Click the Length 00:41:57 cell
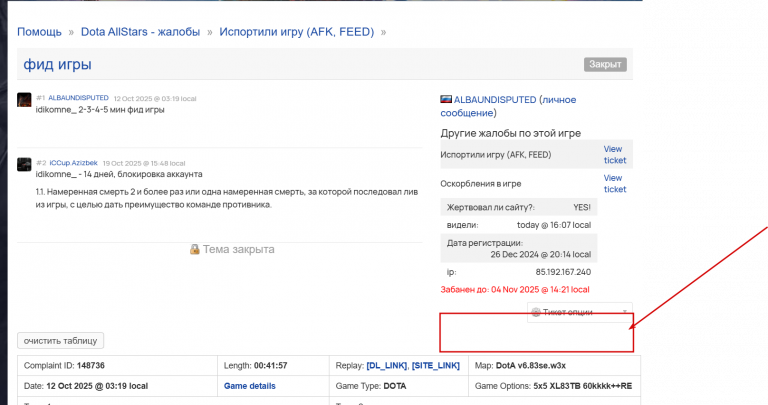768x405 pixels. coord(273,366)
